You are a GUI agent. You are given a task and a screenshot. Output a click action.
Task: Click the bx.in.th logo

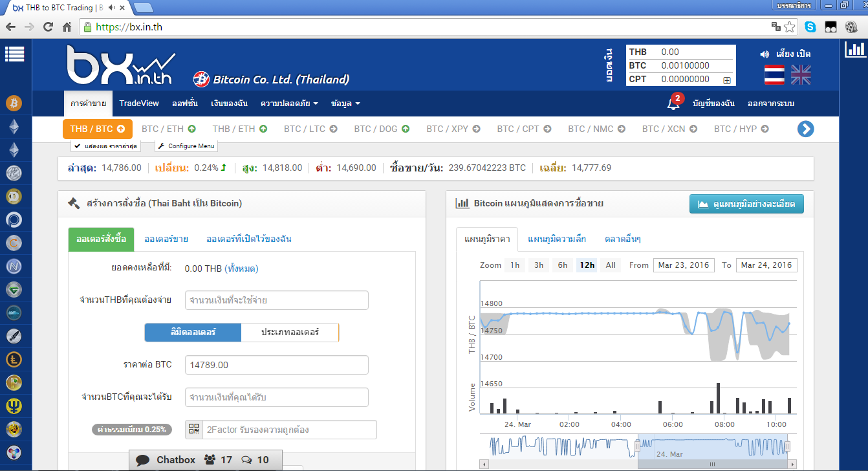(121, 65)
